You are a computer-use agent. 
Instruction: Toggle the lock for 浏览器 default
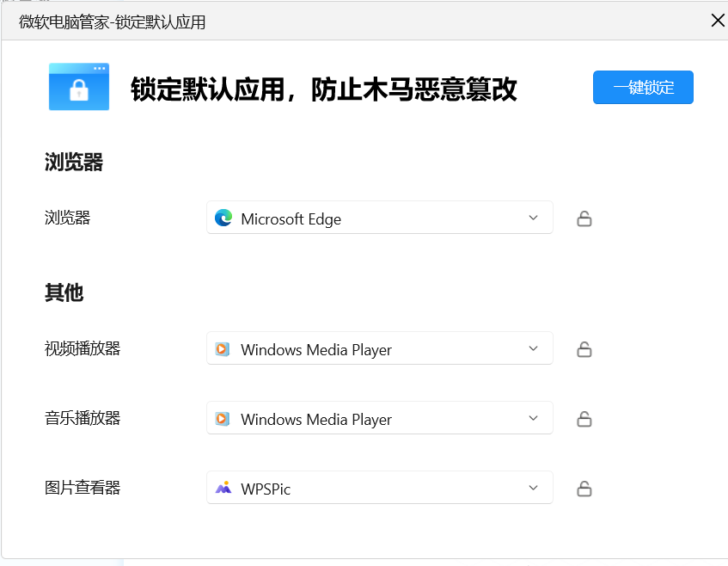[584, 218]
